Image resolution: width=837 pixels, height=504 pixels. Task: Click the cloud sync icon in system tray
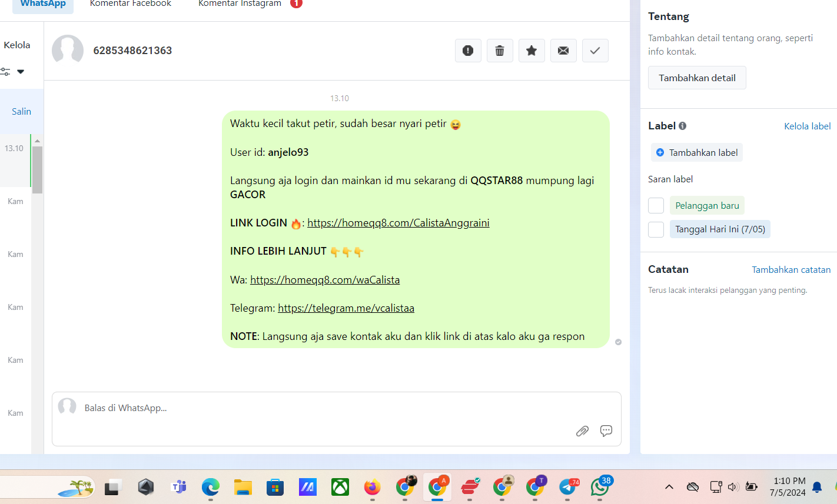pyautogui.click(x=693, y=487)
